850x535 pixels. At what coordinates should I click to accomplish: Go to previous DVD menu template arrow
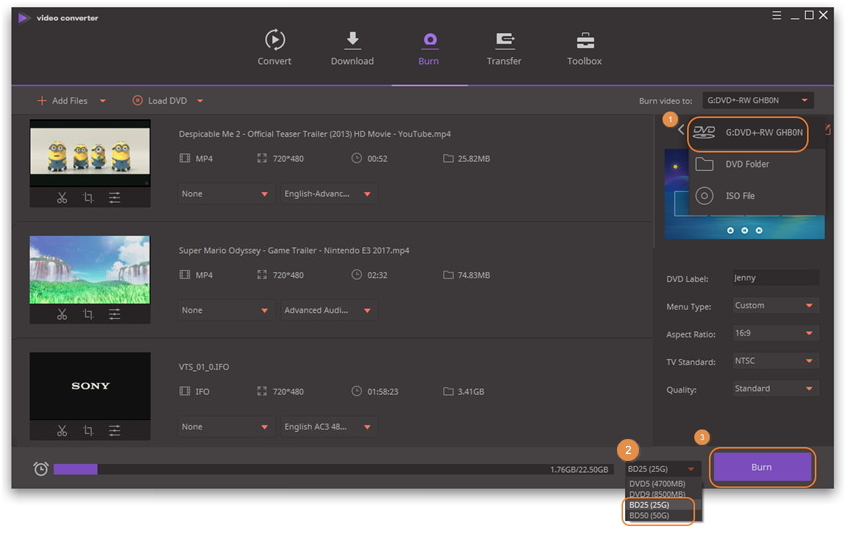pyautogui.click(x=681, y=130)
